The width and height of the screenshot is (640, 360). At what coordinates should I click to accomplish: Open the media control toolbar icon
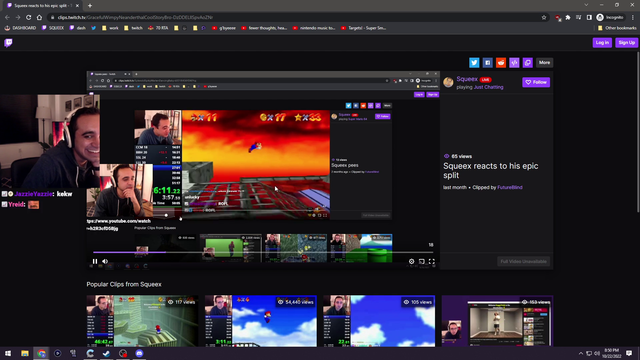click(x=578, y=17)
